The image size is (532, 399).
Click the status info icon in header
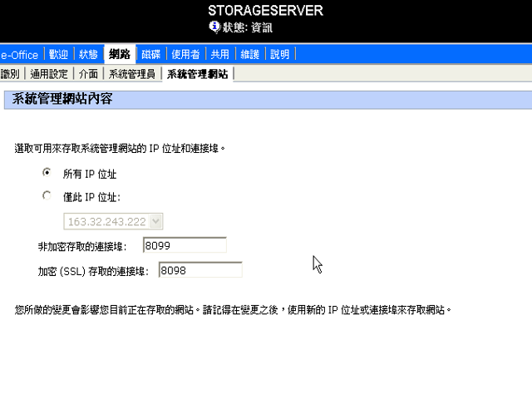[x=214, y=27]
